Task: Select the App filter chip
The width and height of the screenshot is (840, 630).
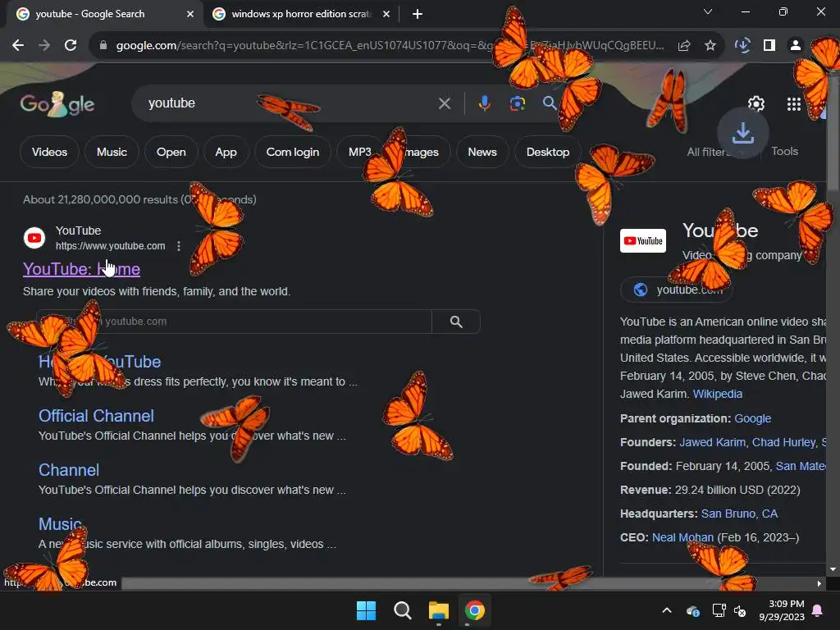Action: (226, 152)
